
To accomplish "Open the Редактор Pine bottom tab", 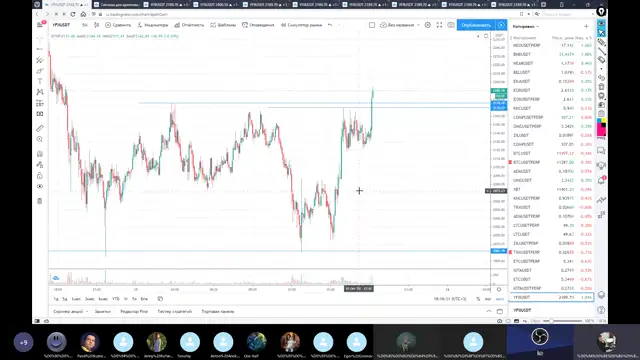I will 134,311.
